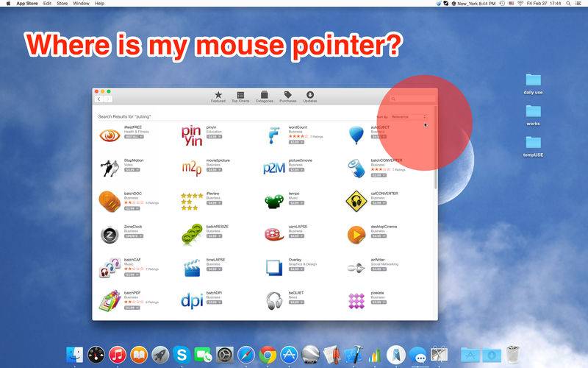
Task: Click the batchDOC orange icon
Action: (110, 201)
